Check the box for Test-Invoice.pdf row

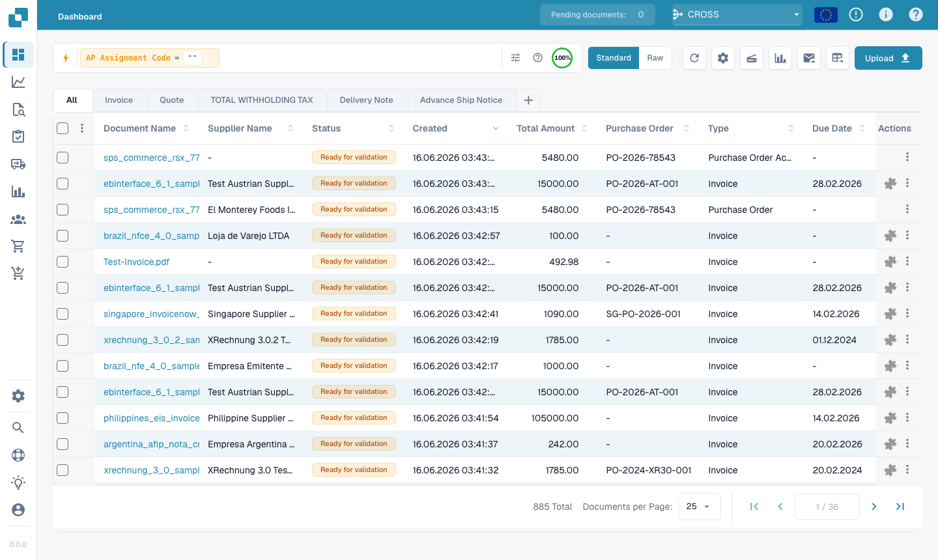[x=63, y=262]
